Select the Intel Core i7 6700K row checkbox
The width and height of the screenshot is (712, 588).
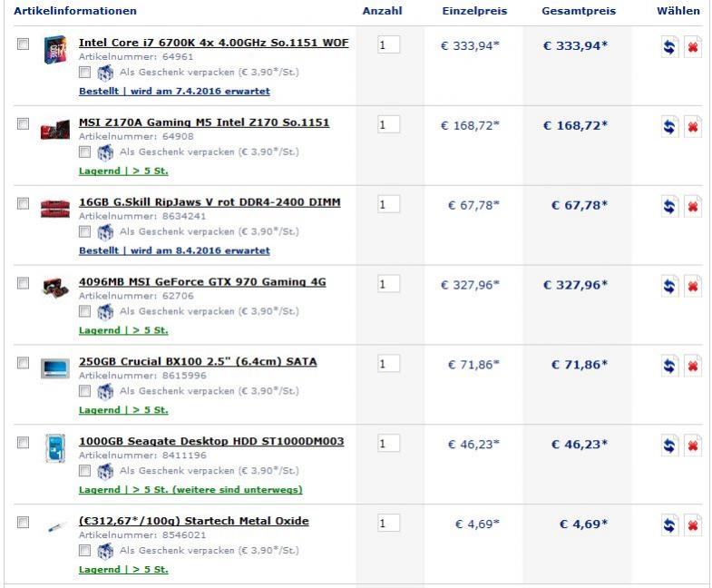(23, 44)
